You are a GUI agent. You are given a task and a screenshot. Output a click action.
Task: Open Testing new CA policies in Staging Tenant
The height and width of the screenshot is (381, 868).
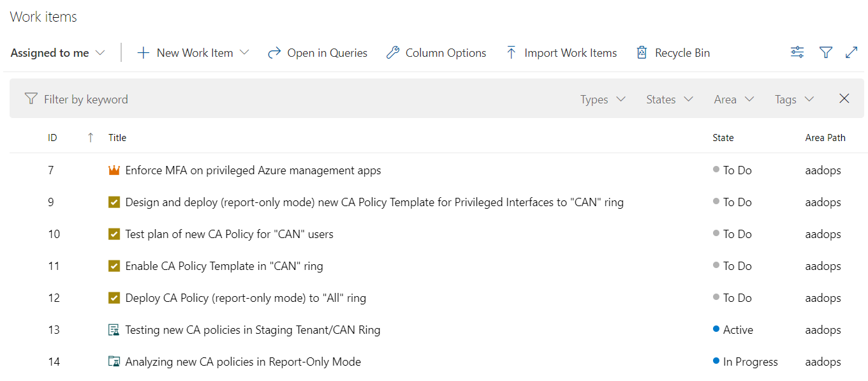click(253, 330)
